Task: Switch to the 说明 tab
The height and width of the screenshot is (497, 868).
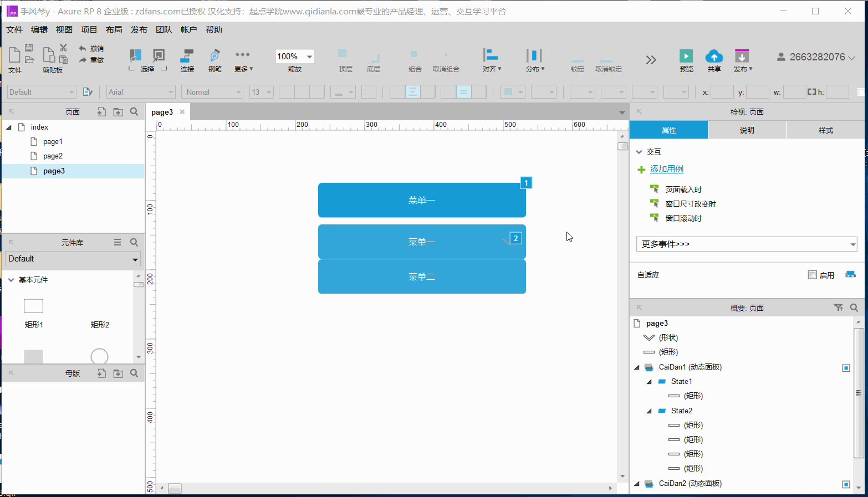Action: 747,130
